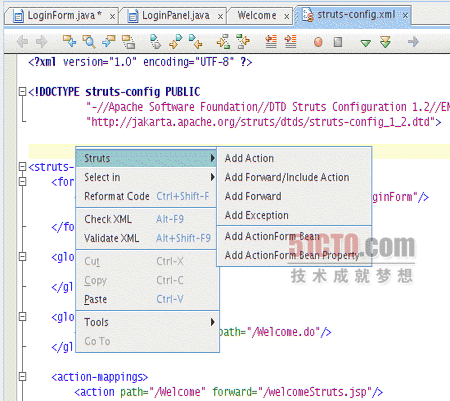Click the green down-triangle toolbar icon
This screenshot has width=450, height=401.
tap(366, 43)
